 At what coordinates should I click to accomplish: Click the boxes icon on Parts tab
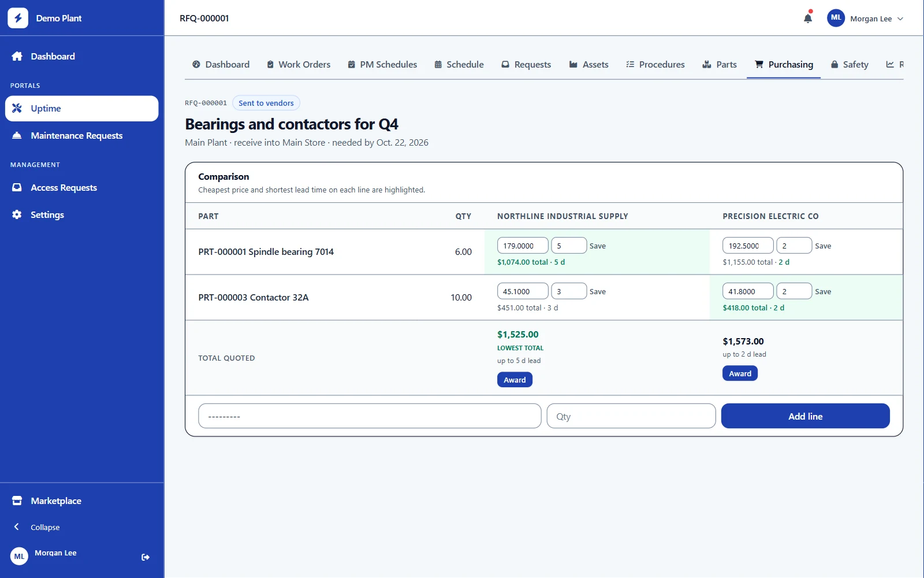[x=706, y=64]
